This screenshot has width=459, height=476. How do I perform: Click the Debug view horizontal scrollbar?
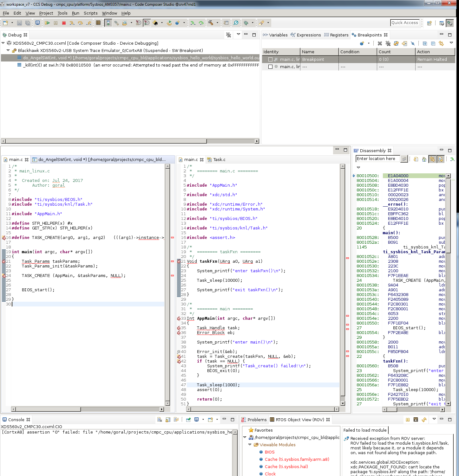130,141
